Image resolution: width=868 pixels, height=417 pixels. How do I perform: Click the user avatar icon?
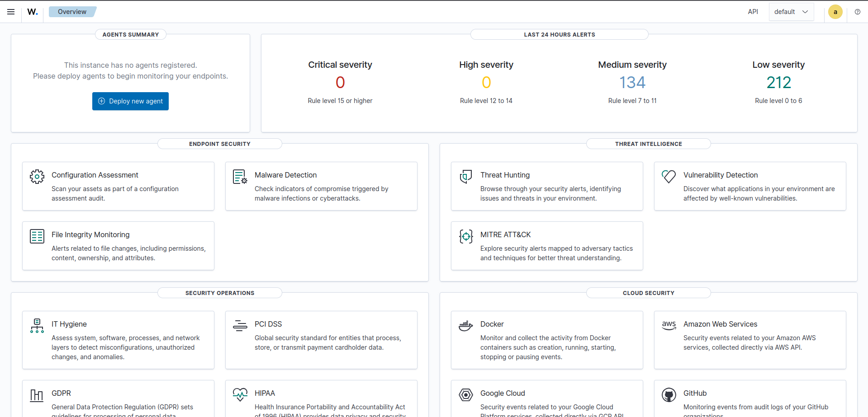tap(835, 12)
